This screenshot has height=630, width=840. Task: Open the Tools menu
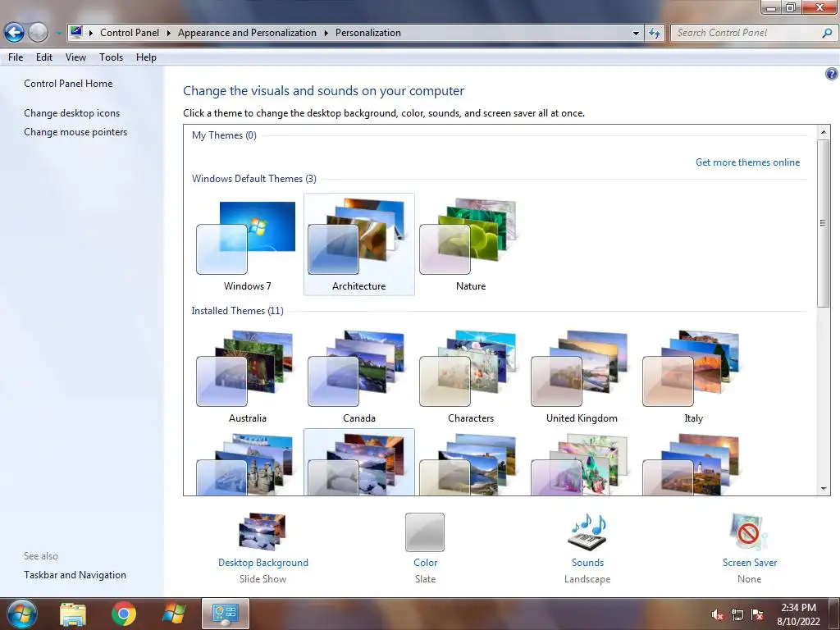coord(111,57)
